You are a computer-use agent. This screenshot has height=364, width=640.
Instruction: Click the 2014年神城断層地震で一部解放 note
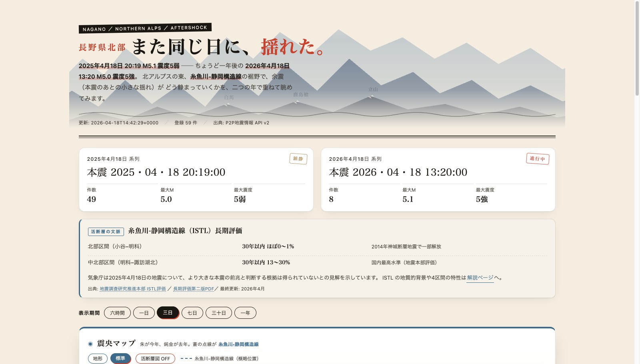[406, 247]
